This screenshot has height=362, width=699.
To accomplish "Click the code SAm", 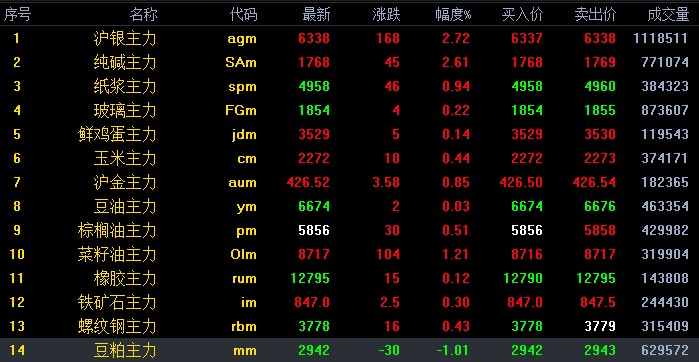I will (241, 62).
